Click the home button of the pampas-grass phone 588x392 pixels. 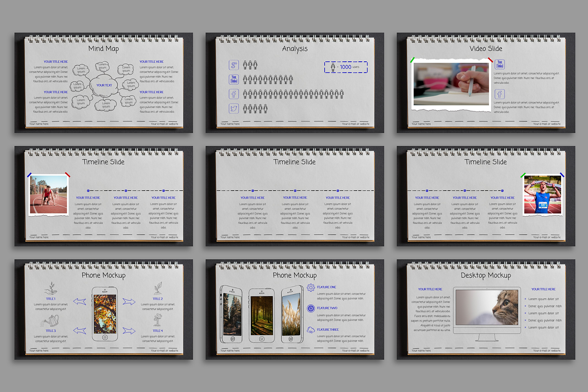[291, 338]
